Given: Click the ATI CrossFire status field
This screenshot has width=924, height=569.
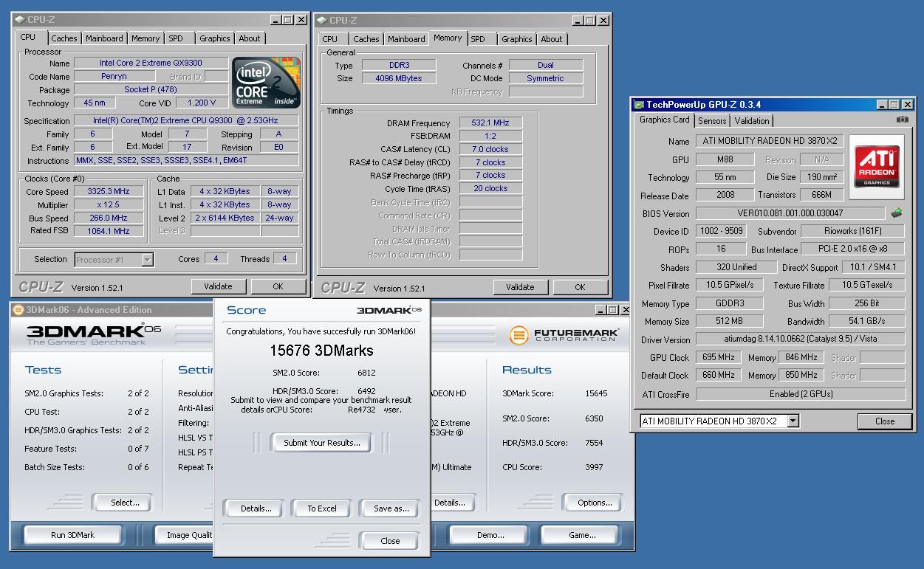Looking at the screenshot, I should point(801,394).
